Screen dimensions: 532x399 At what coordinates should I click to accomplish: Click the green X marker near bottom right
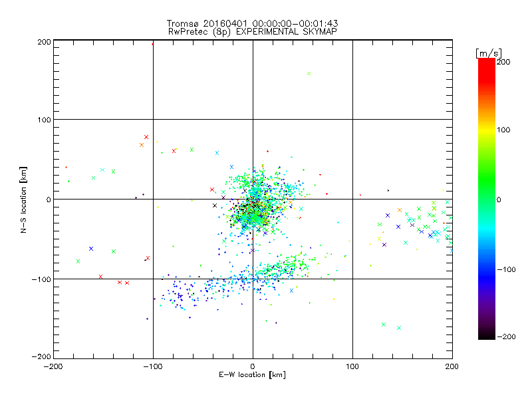point(384,325)
